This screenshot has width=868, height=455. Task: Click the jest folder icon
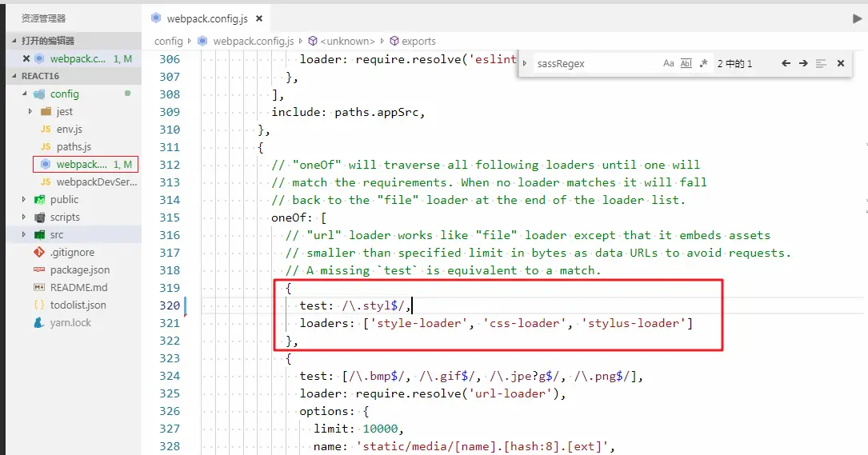click(x=46, y=111)
